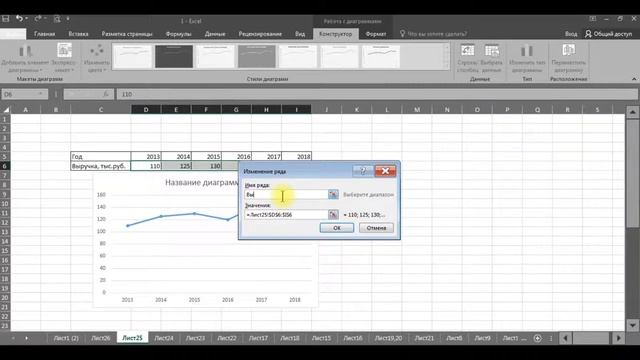Click the vertical scrollbar up arrow
The width and height of the screenshot is (640, 360).
point(632,112)
